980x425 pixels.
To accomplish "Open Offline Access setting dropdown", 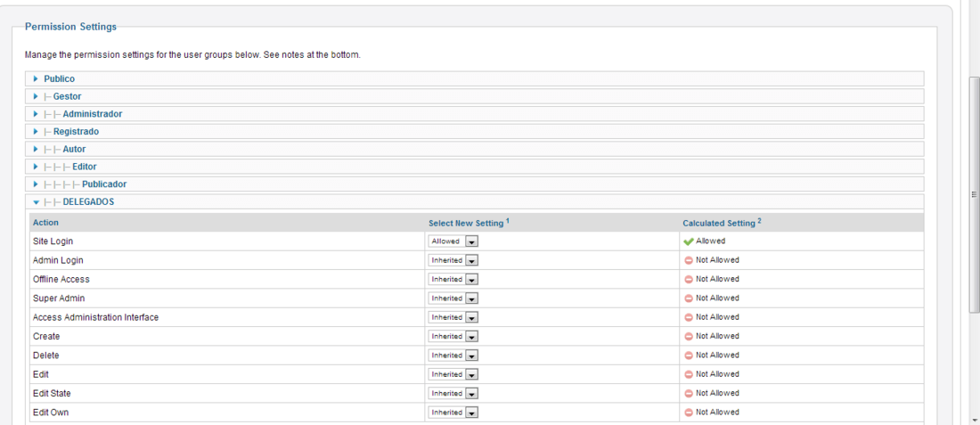I will [x=453, y=280].
